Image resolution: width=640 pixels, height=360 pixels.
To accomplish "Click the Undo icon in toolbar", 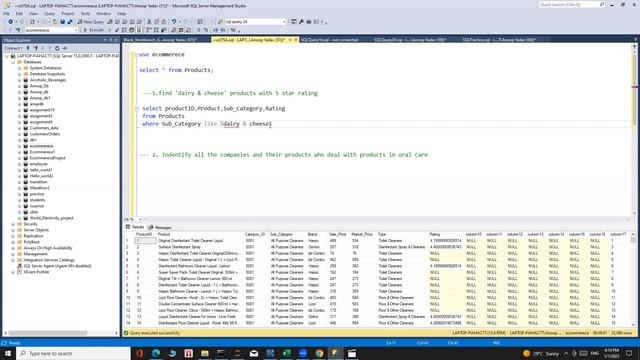I will [x=174, y=22].
